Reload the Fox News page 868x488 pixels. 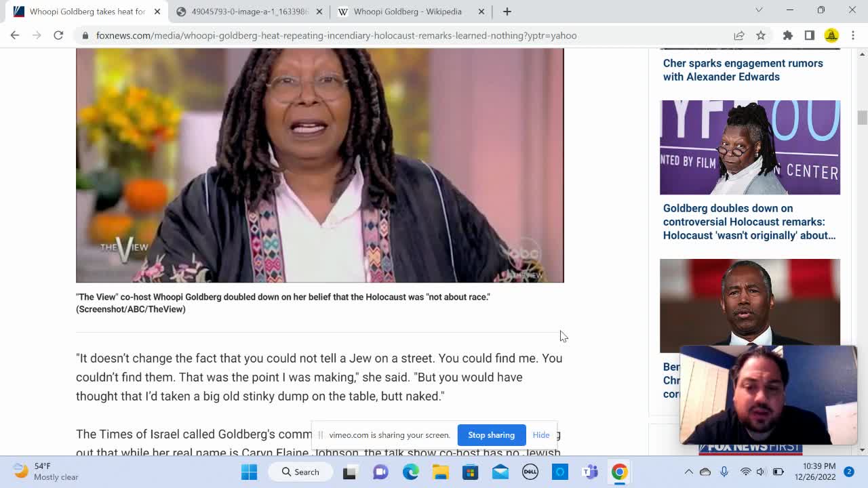(x=58, y=35)
